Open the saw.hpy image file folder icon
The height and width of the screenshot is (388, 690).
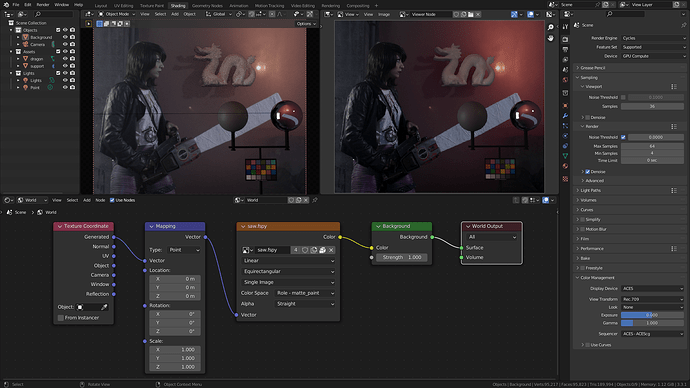[322, 250]
